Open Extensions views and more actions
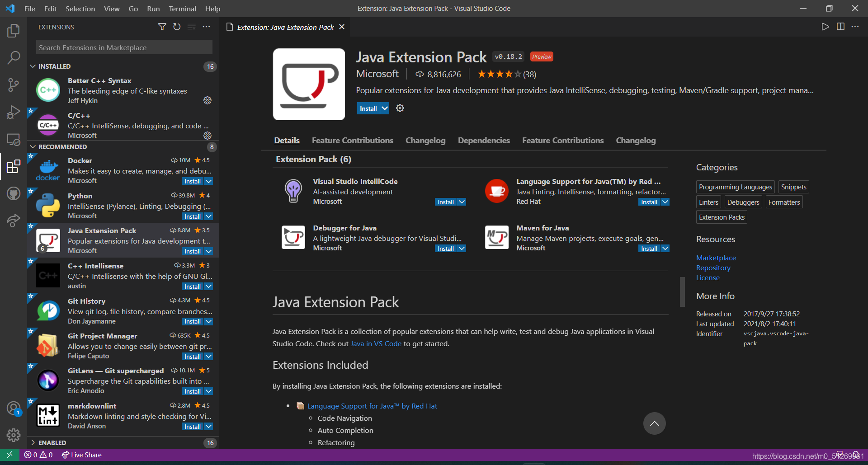Screen dimensions: 868x465 [x=207, y=27]
